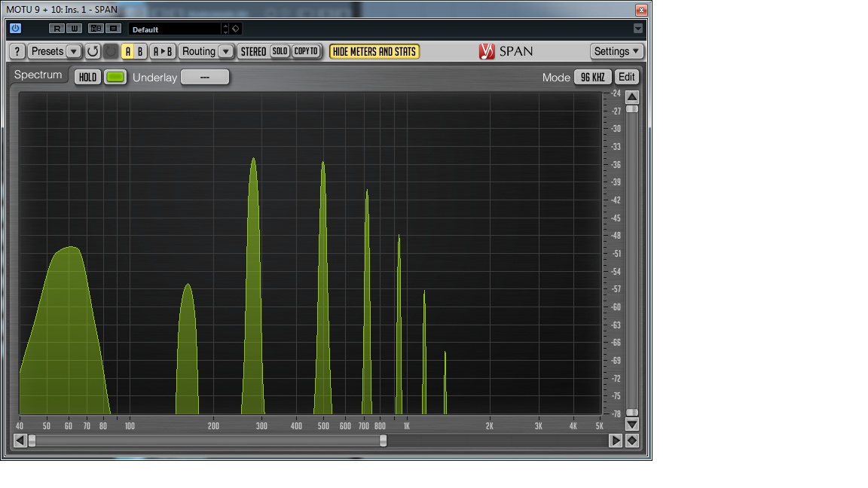Close the SPAN plugin window
Viewport: 868px width, 488px height.
tap(641, 10)
